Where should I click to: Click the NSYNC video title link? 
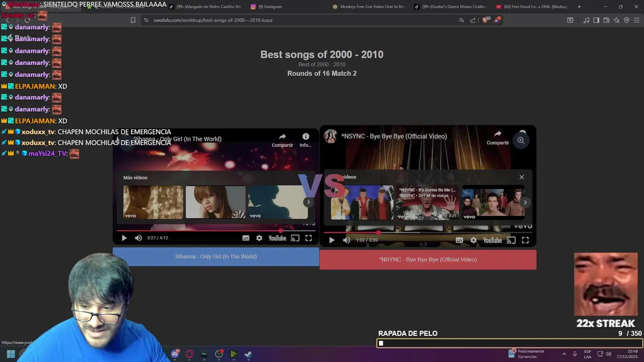(x=394, y=136)
